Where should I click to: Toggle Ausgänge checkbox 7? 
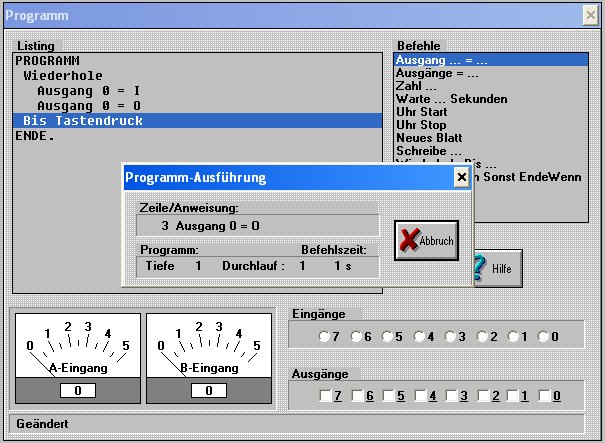pos(324,396)
